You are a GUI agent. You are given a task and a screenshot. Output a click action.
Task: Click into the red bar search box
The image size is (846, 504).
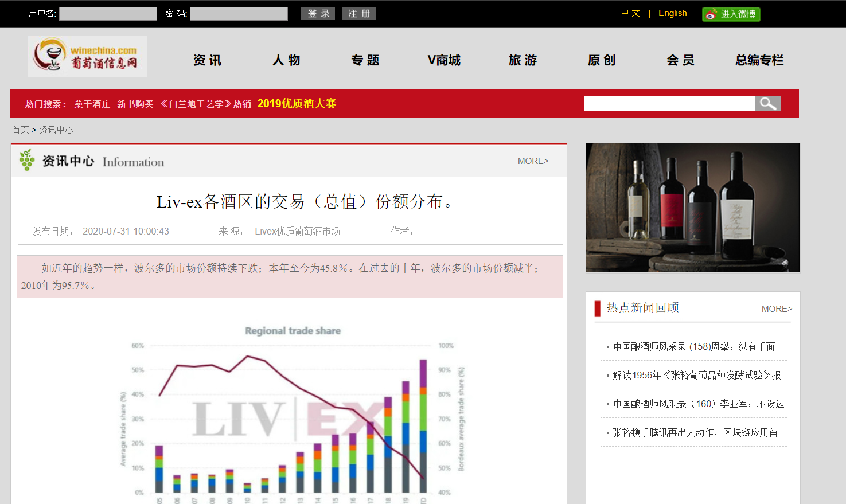pos(669,103)
